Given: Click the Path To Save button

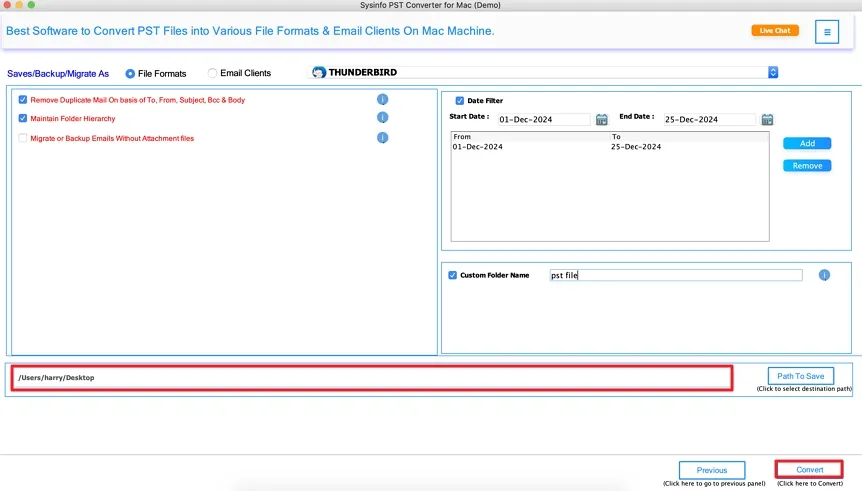Looking at the screenshot, I should (800, 376).
